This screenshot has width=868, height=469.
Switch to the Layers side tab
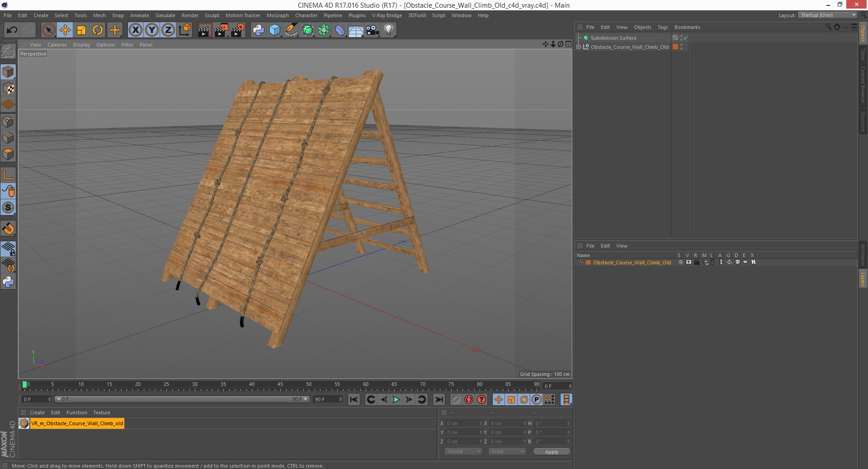[863, 279]
